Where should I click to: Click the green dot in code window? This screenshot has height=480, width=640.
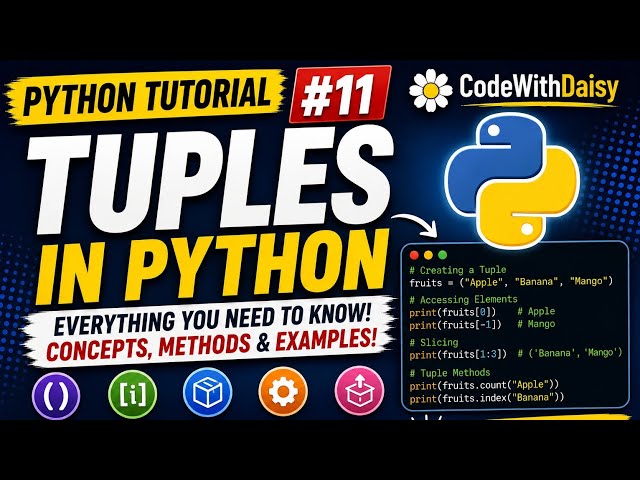tap(442, 255)
